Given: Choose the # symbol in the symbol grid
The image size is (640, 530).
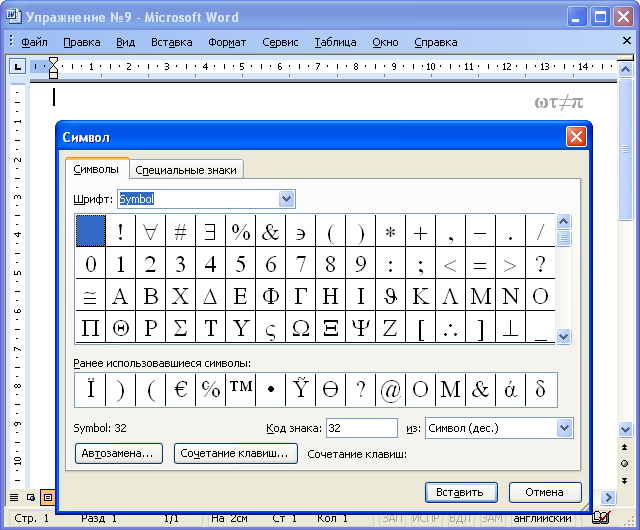Looking at the screenshot, I should [180, 231].
